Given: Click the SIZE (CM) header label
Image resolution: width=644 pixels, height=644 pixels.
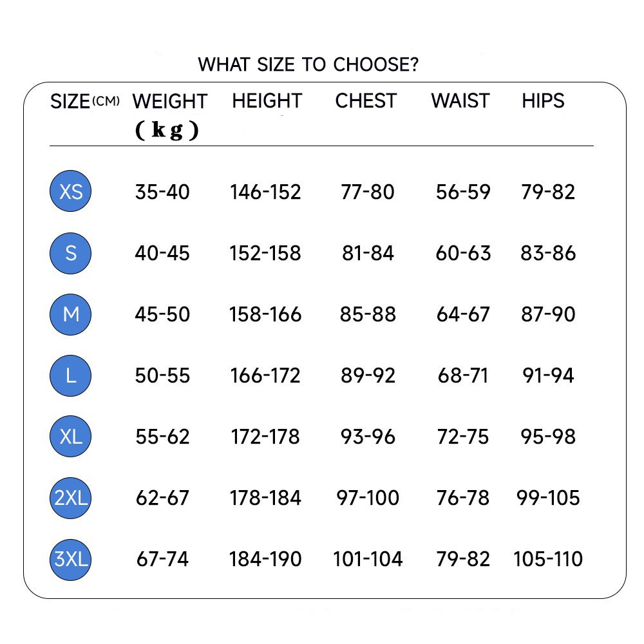Looking at the screenshot, I should click(84, 102).
